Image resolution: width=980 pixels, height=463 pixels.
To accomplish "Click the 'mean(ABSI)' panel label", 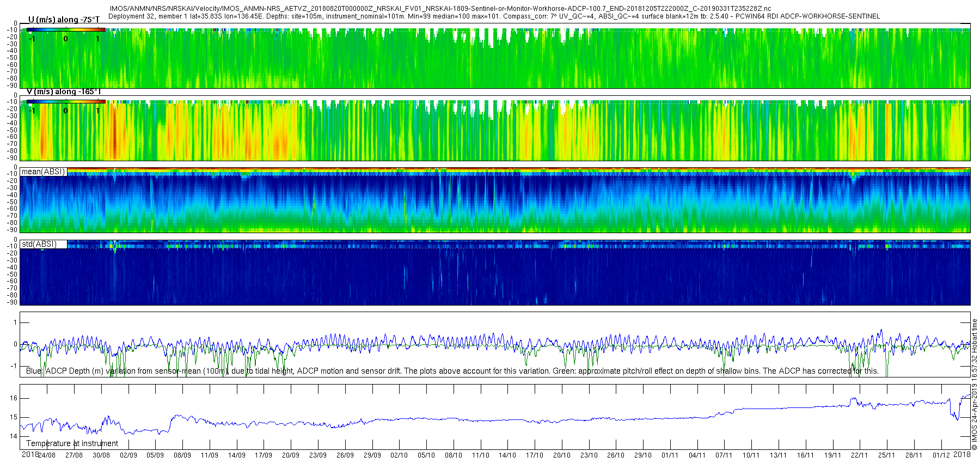I will (43, 172).
